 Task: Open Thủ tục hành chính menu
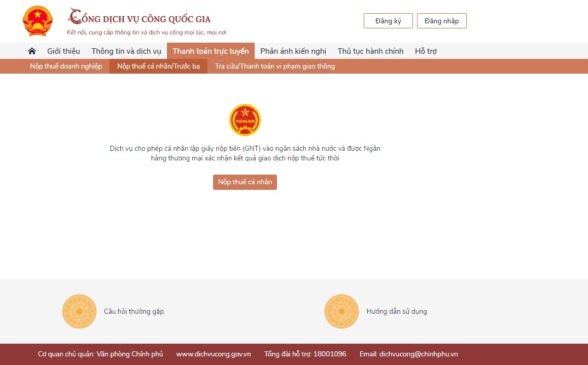click(x=370, y=51)
